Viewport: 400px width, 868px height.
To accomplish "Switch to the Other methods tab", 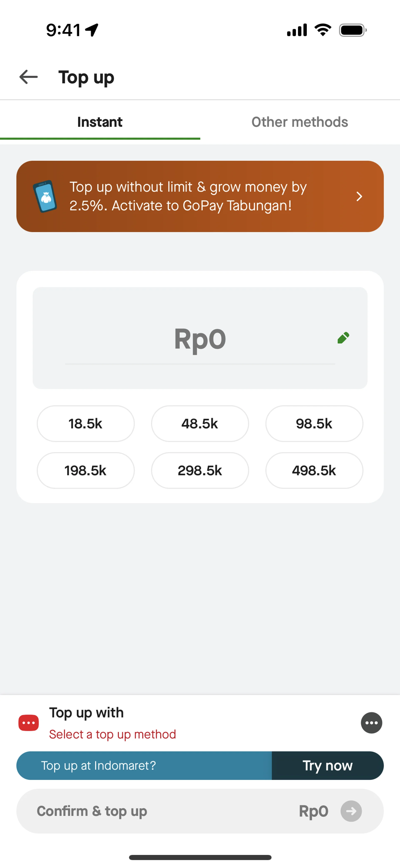I will point(300,122).
